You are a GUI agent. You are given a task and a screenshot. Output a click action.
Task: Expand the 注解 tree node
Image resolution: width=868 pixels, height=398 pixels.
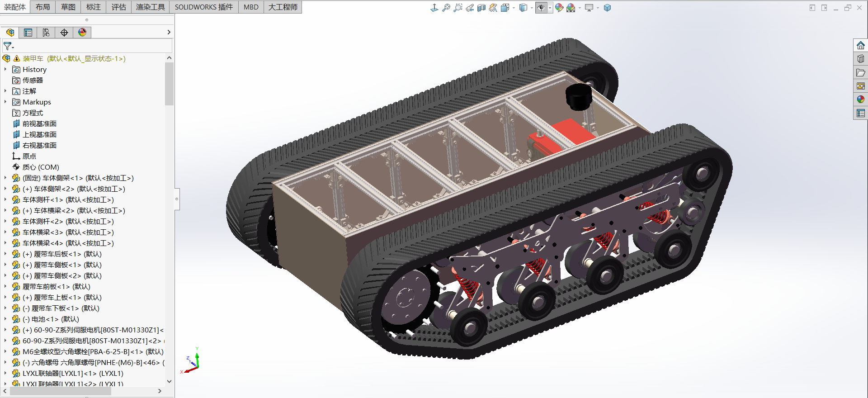point(5,91)
